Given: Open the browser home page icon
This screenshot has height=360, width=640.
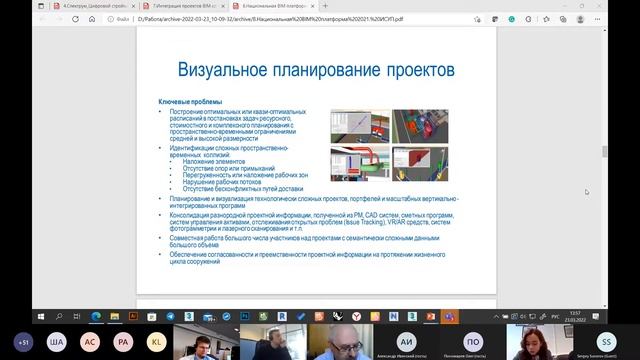Looking at the screenshot, I should [92, 19].
